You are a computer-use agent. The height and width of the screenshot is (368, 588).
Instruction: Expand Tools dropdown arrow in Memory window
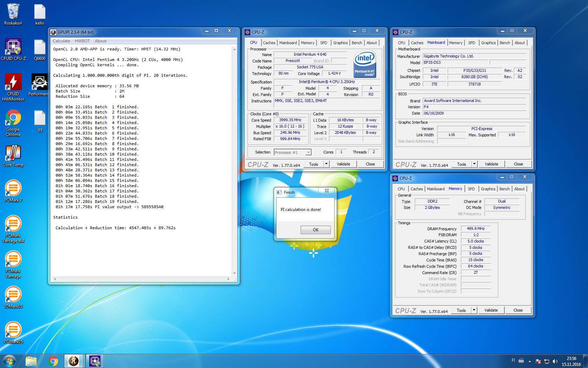pyautogui.click(x=474, y=310)
